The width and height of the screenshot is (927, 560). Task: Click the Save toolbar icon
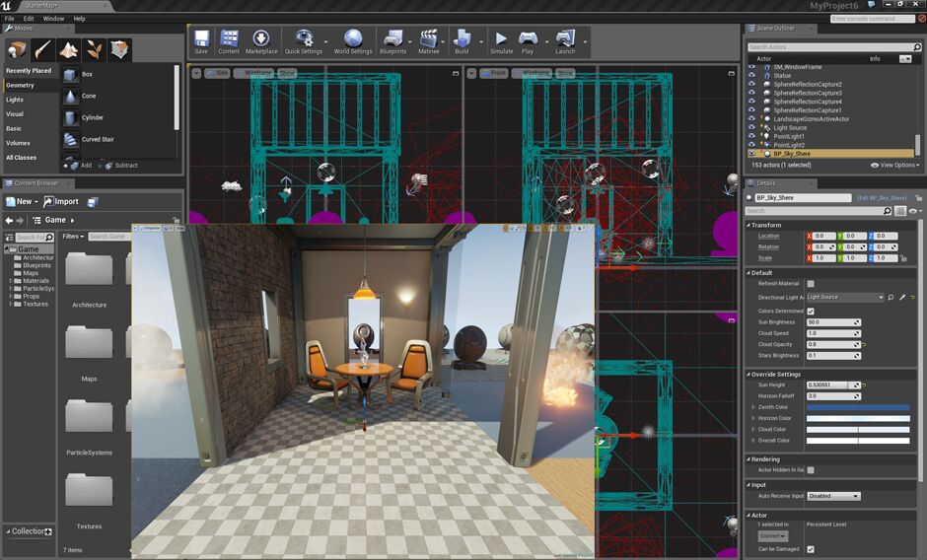point(201,40)
